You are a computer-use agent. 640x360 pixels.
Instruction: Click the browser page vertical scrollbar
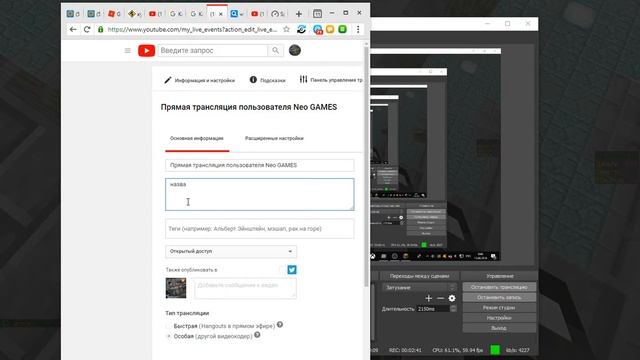(x=366, y=167)
